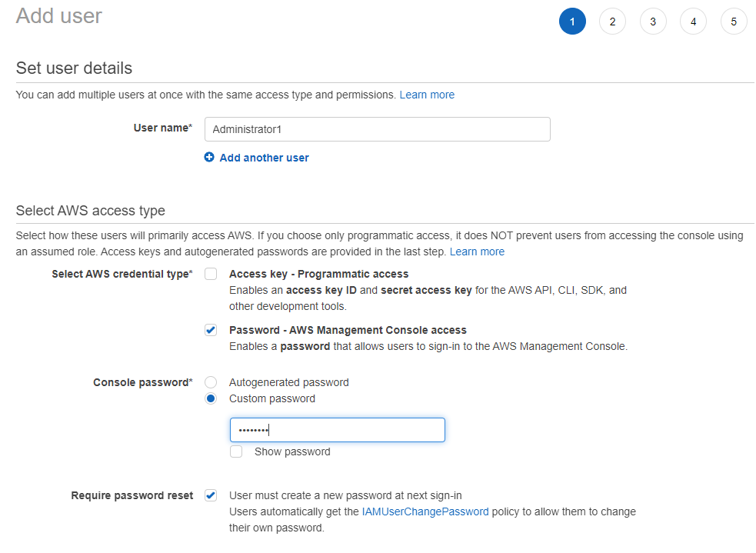Toggle the Show password checkbox
Screen dimensions: 756x553
click(x=236, y=451)
